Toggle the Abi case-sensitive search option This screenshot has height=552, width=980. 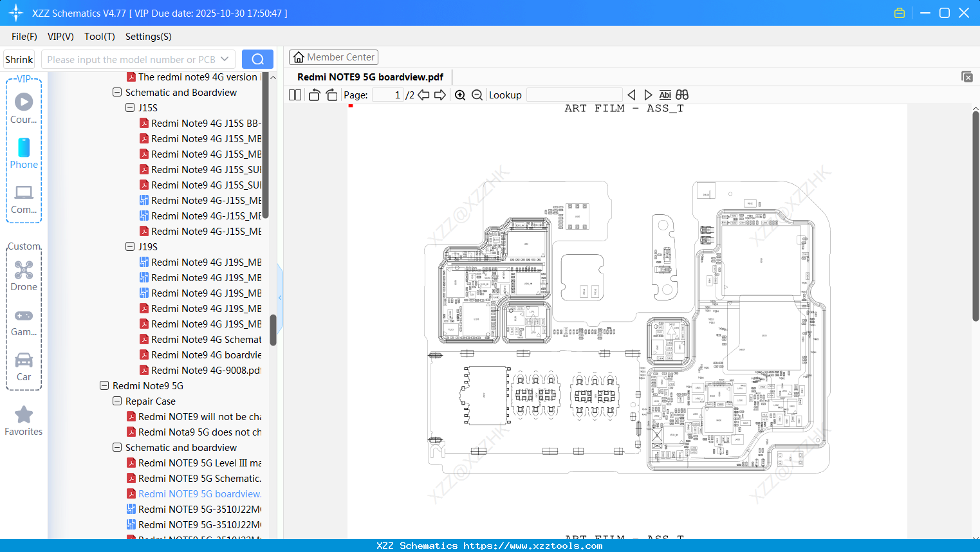click(x=665, y=94)
